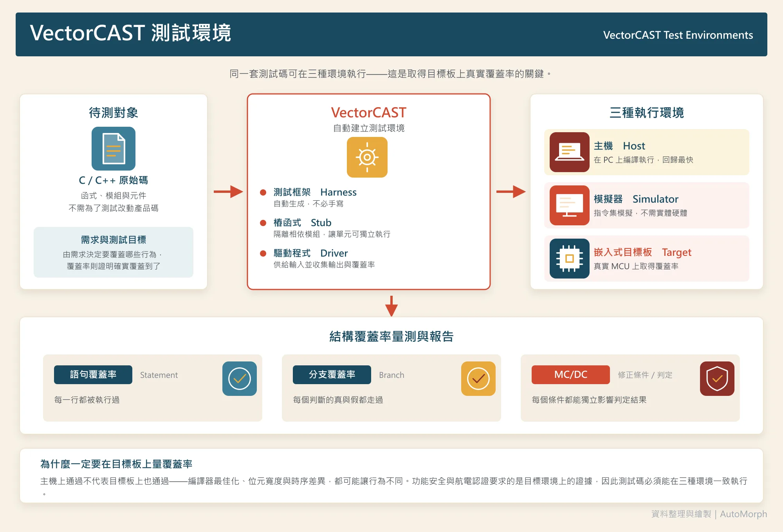Screen dimensions: 783x532
Task: Click the 結構覆蓋率量測與報告 heading
Action: click(x=391, y=336)
